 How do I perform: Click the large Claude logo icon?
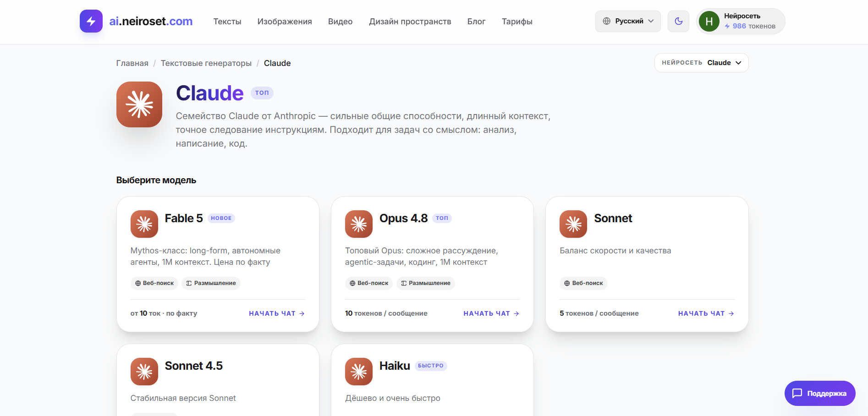click(139, 104)
